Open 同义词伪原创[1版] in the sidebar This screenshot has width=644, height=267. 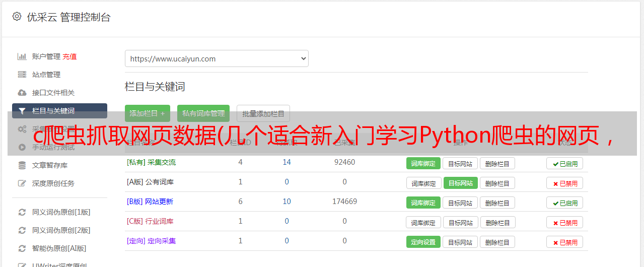tap(61, 212)
